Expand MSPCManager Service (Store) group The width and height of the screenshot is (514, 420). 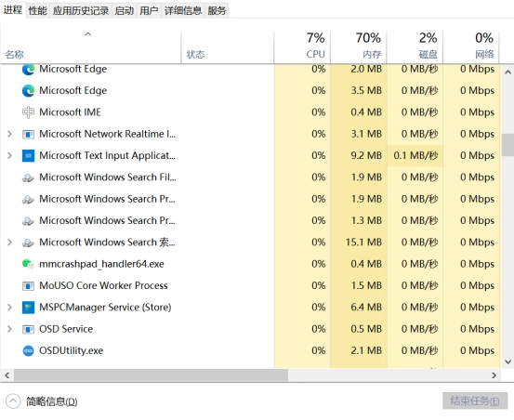pos(9,308)
